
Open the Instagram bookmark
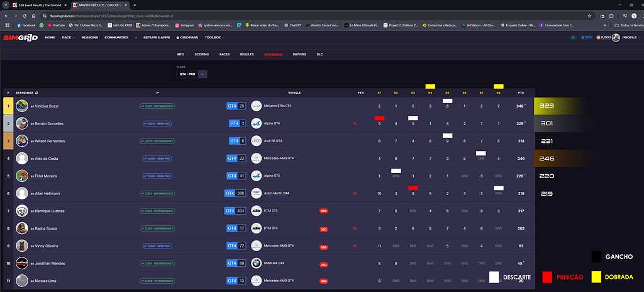tap(185, 25)
